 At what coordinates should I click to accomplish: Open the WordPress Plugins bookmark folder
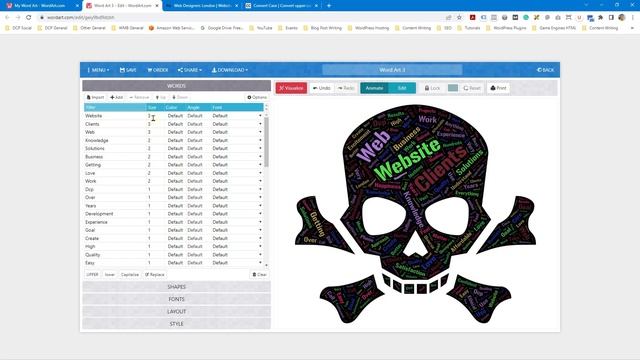tap(506, 28)
